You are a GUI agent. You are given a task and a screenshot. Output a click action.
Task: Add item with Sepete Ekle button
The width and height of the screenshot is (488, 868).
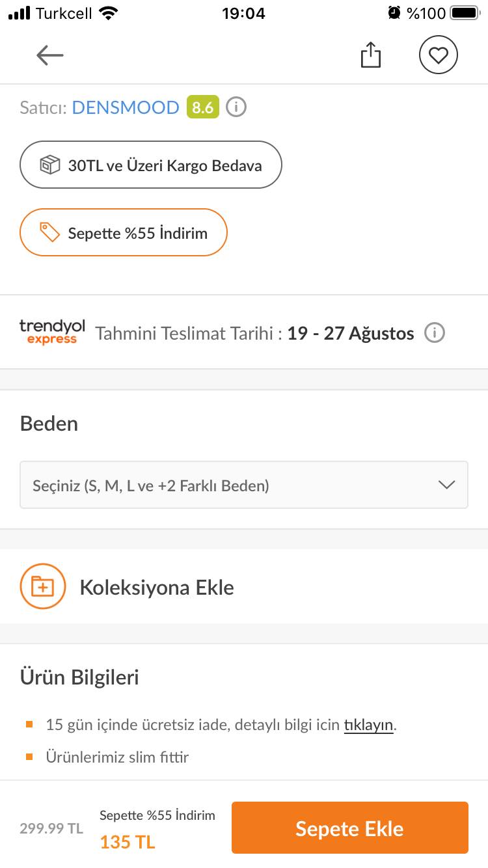click(x=350, y=828)
